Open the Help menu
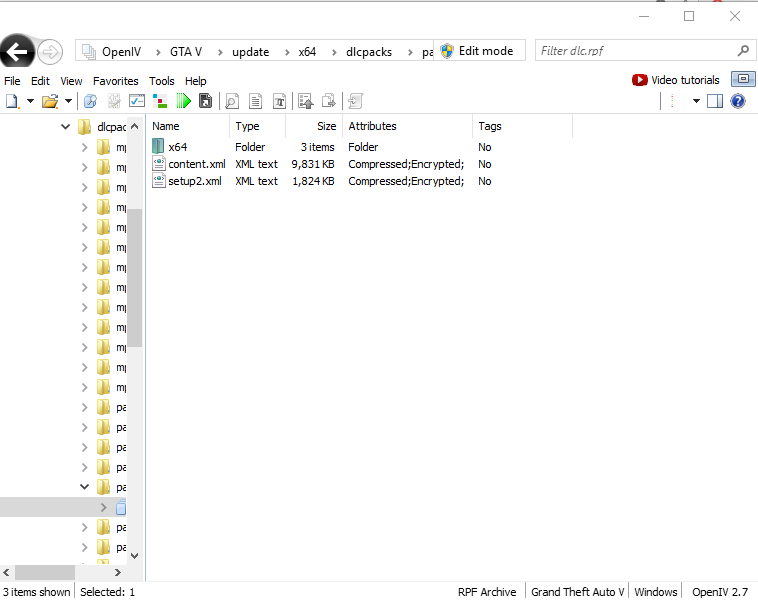The height and width of the screenshot is (602, 758). 195,81
